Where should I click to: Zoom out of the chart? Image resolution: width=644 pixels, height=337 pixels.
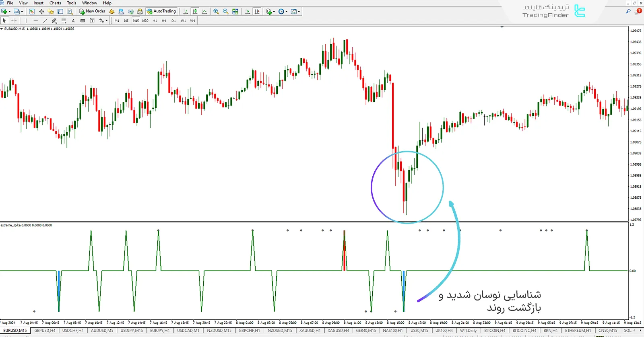point(225,12)
